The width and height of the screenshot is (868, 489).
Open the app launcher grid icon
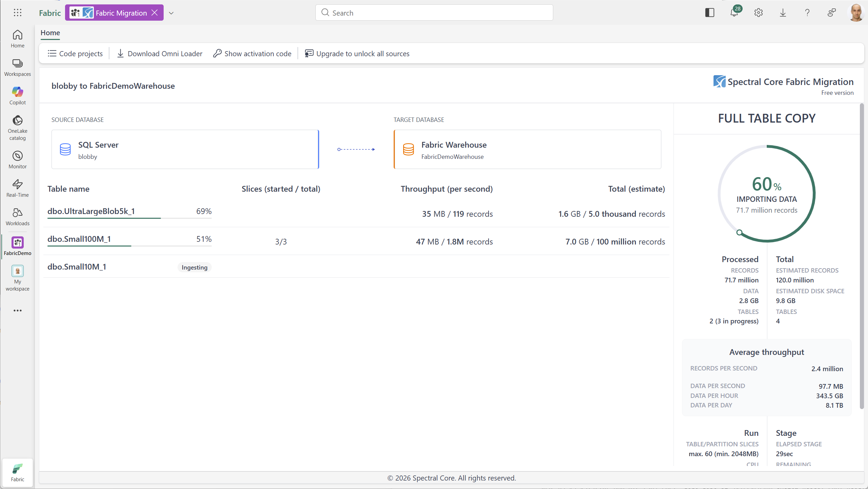(x=18, y=13)
